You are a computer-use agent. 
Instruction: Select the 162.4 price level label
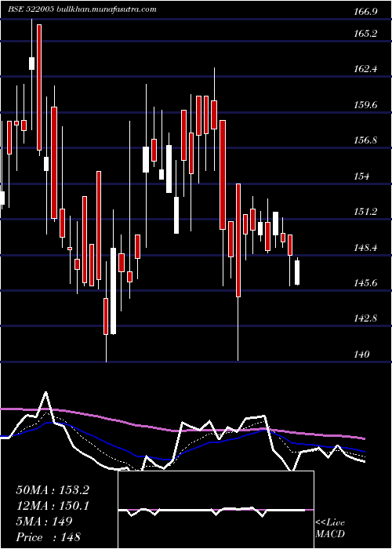coord(365,69)
